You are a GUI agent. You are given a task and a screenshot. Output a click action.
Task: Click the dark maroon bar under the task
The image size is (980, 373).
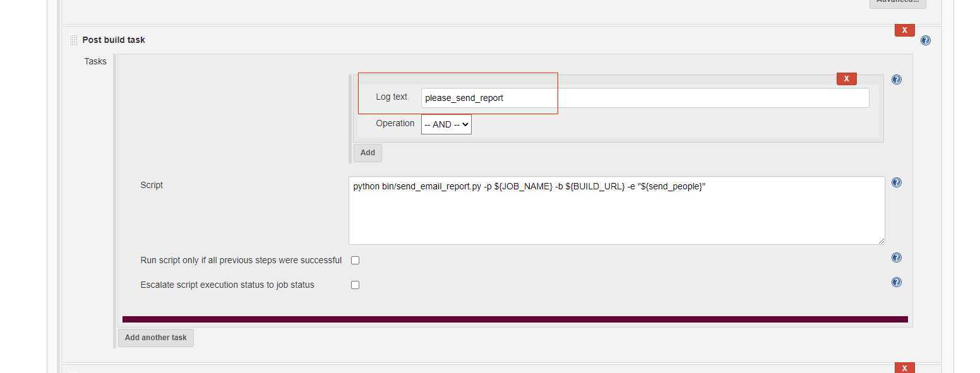[515, 319]
